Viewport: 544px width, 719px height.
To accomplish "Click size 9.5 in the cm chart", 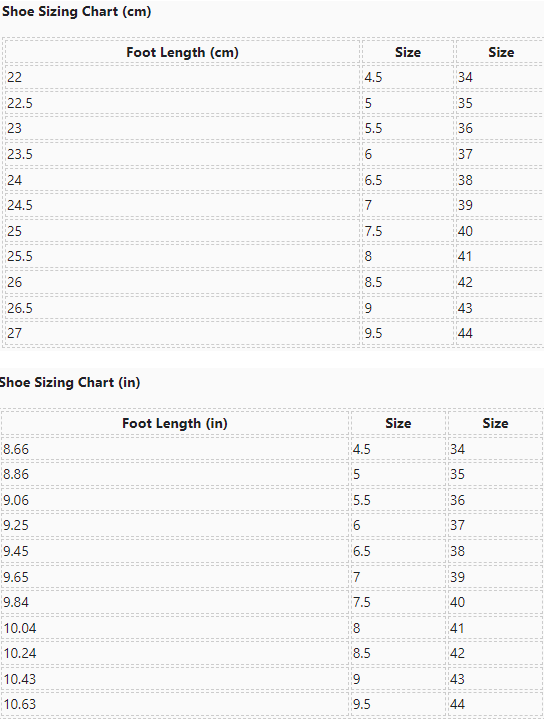I will coord(408,333).
